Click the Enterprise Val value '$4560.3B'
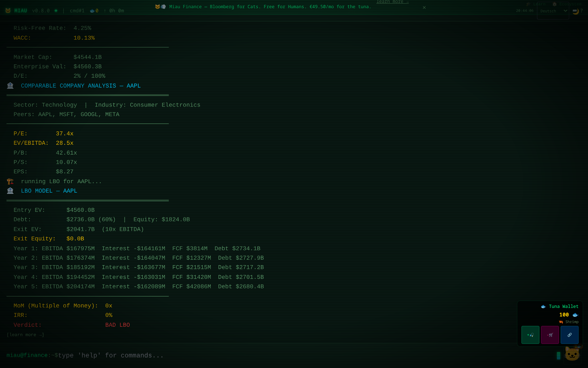Screen dimensions: 588x368 click(x=87, y=66)
